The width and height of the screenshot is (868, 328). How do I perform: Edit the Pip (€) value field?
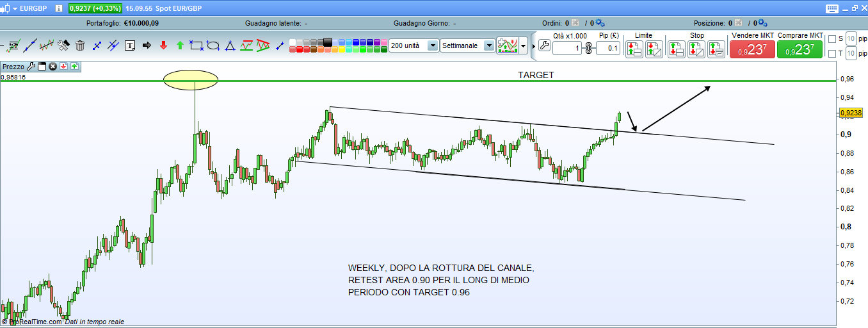[608, 48]
